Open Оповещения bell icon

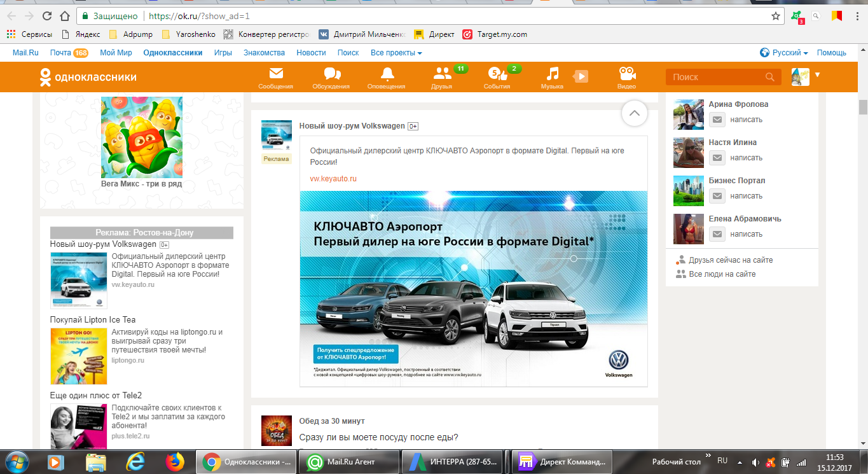(387, 74)
